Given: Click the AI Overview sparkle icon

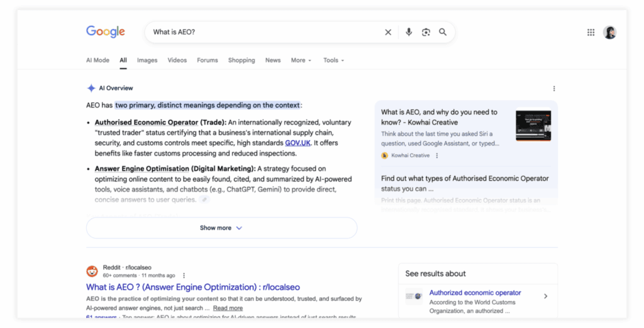Looking at the screenshot, I should click(91, 88).
